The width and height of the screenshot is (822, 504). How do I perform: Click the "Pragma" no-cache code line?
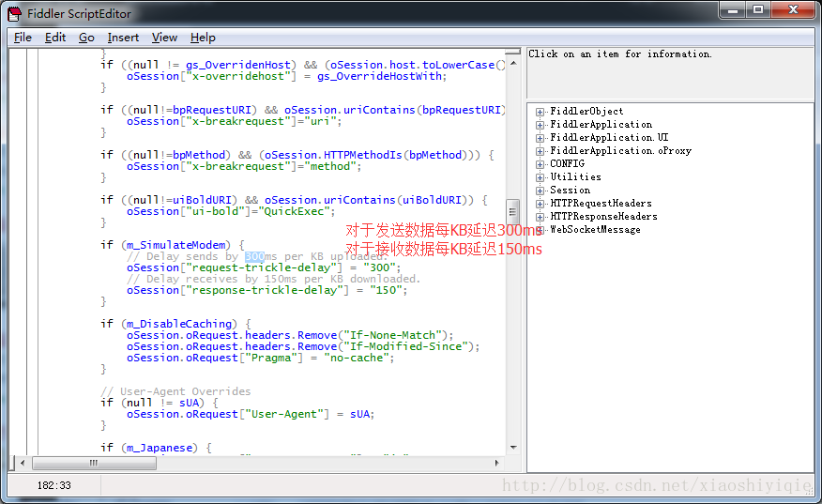point(261,358)
